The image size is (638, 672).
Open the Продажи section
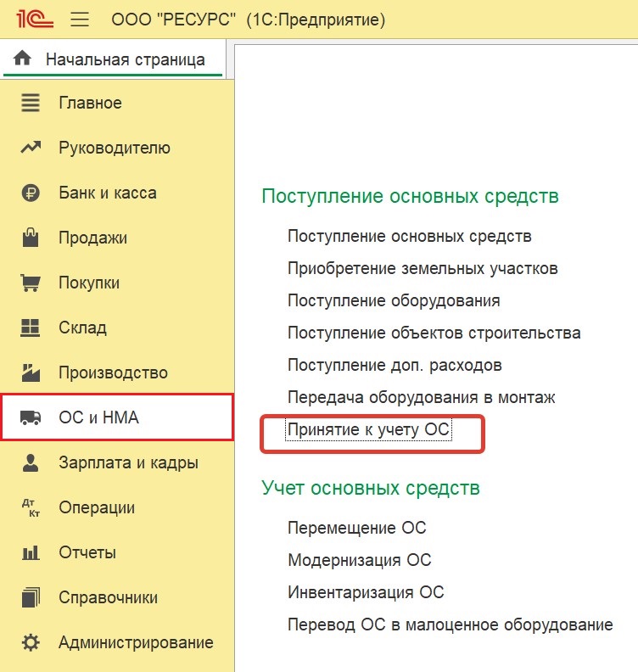coord(117,238)
